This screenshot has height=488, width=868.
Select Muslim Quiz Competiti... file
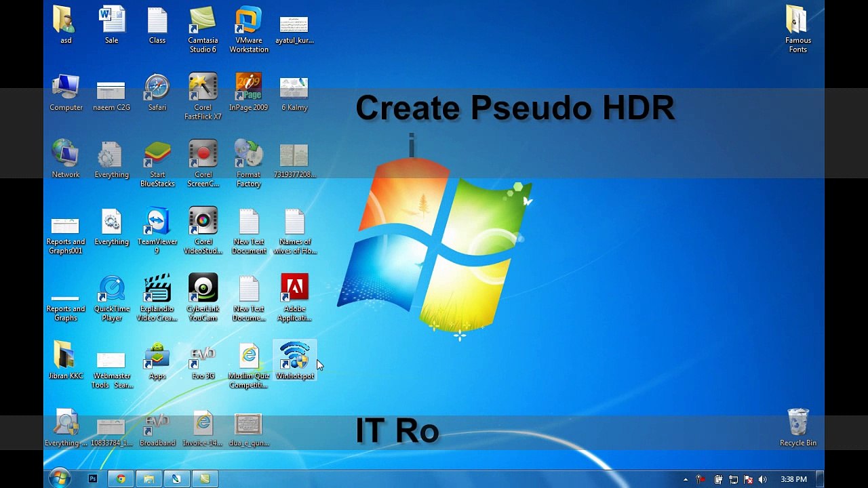coord(249,365)
